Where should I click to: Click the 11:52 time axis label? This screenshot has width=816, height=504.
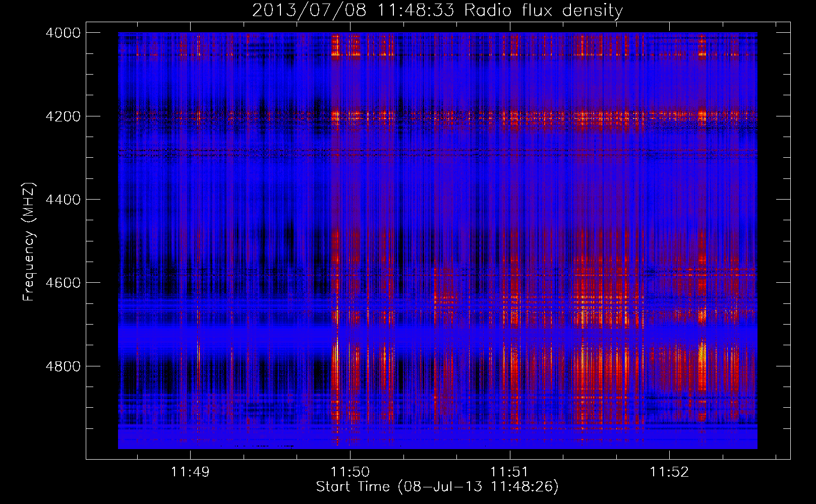pos(669,472)
